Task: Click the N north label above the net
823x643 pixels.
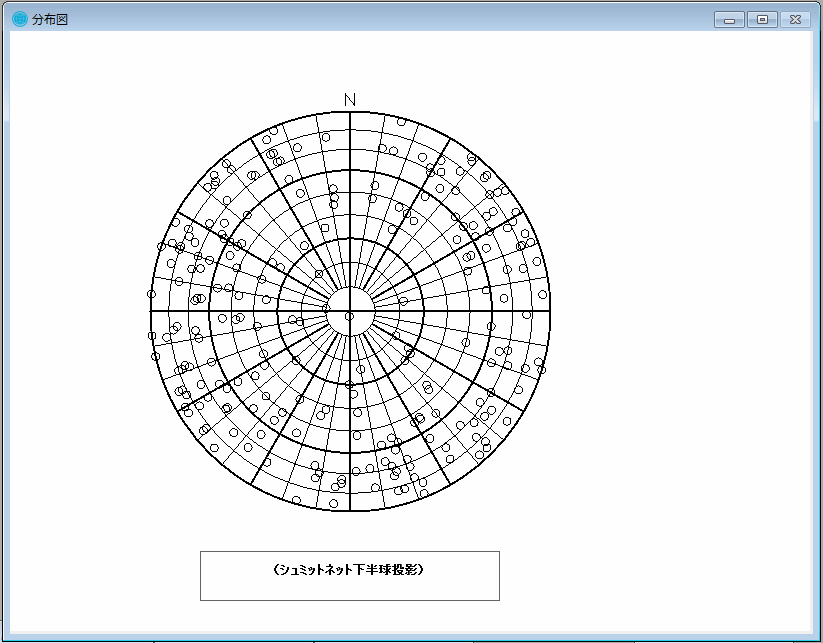Action: (x=350, y=99)
